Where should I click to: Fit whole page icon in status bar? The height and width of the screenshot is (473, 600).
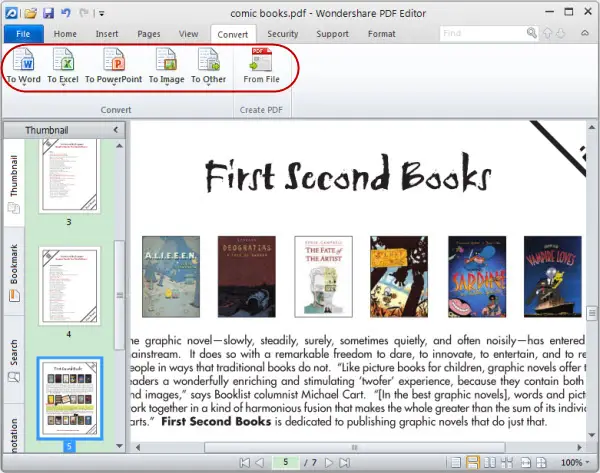[541, 463]
